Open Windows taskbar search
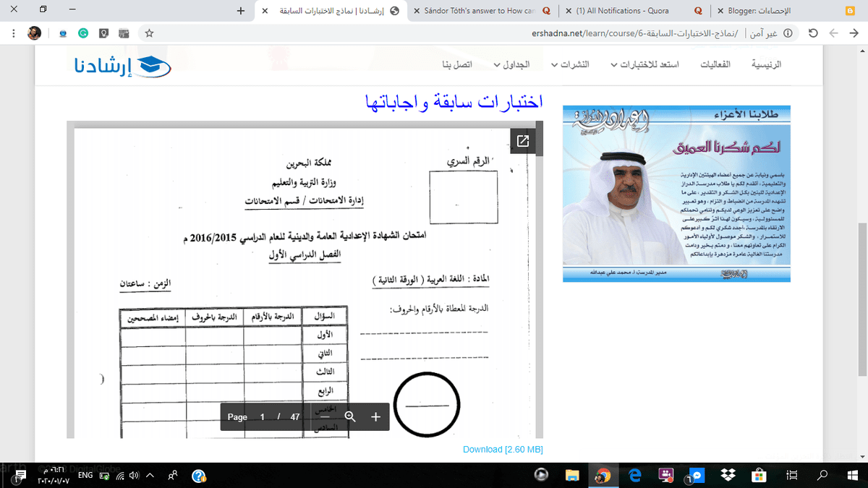The width and height of the screenshot is (868, 488). (822, 476)
